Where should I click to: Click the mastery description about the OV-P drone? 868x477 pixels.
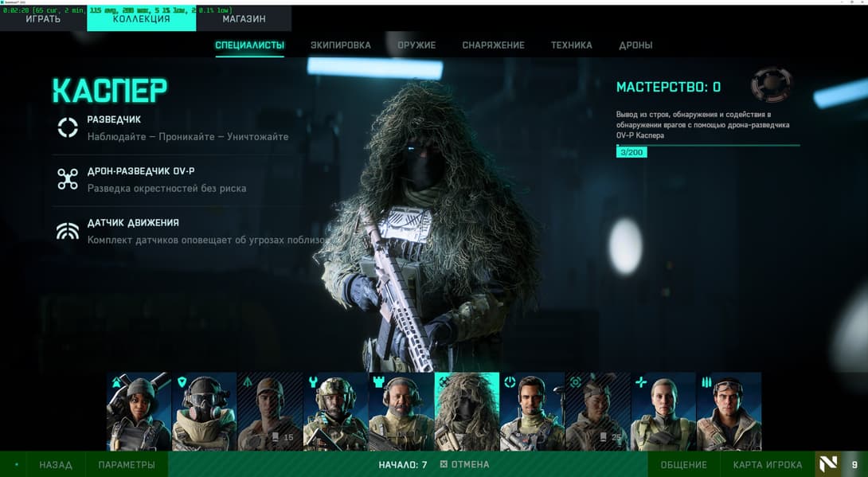pos(703,124)
